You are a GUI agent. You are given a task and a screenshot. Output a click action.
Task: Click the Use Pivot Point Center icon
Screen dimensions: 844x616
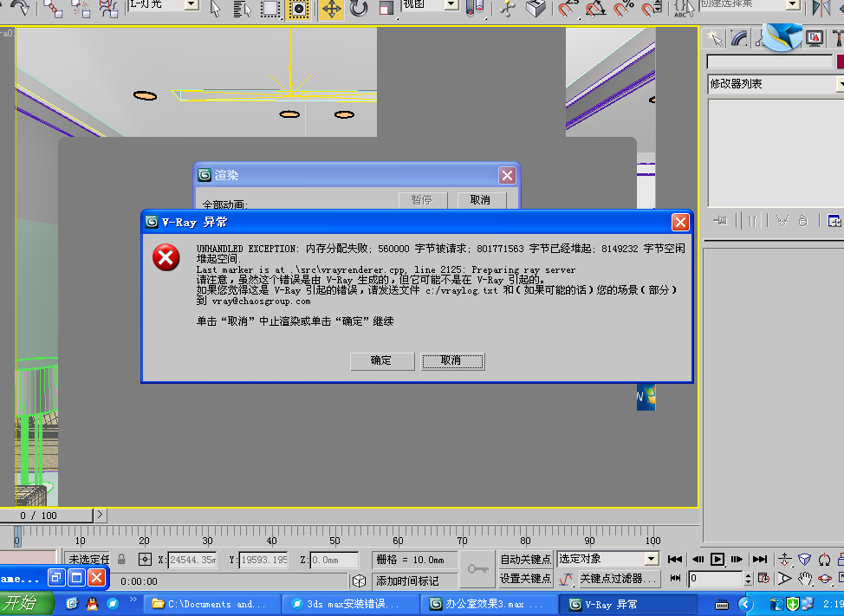pos(474,8)
